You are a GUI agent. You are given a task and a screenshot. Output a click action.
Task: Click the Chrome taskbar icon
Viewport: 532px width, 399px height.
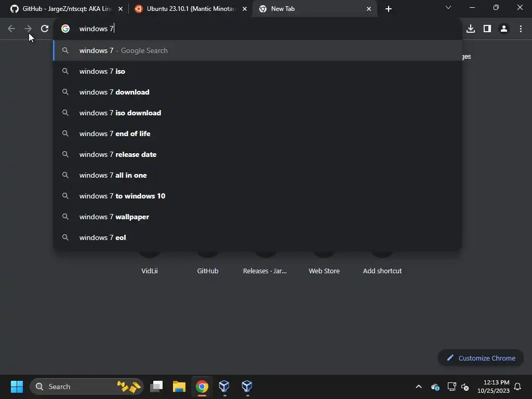coord(202,387)
